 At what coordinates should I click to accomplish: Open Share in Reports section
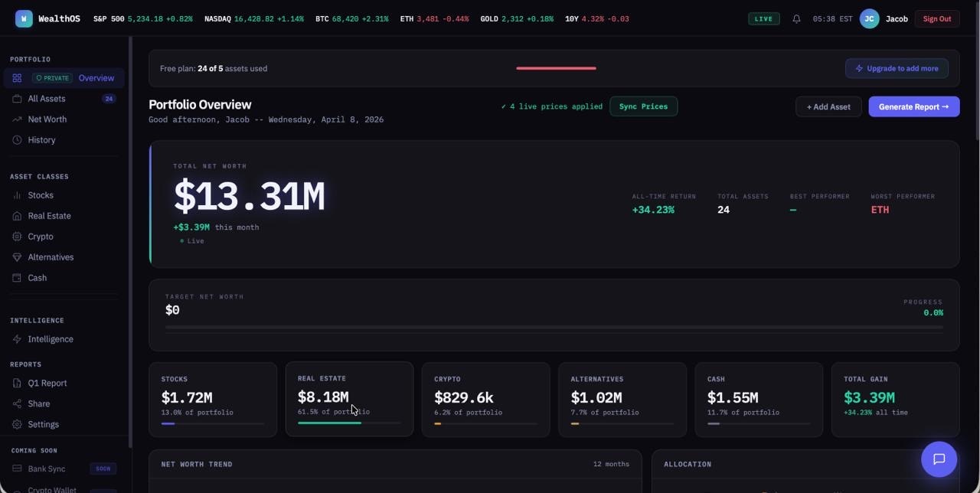point(64,403)
